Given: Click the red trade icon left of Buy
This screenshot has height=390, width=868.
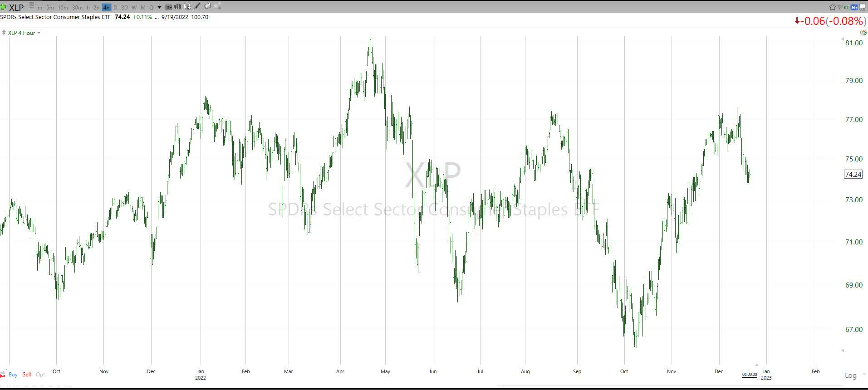Looking at the screenshot, I should [x=3, y=375].
